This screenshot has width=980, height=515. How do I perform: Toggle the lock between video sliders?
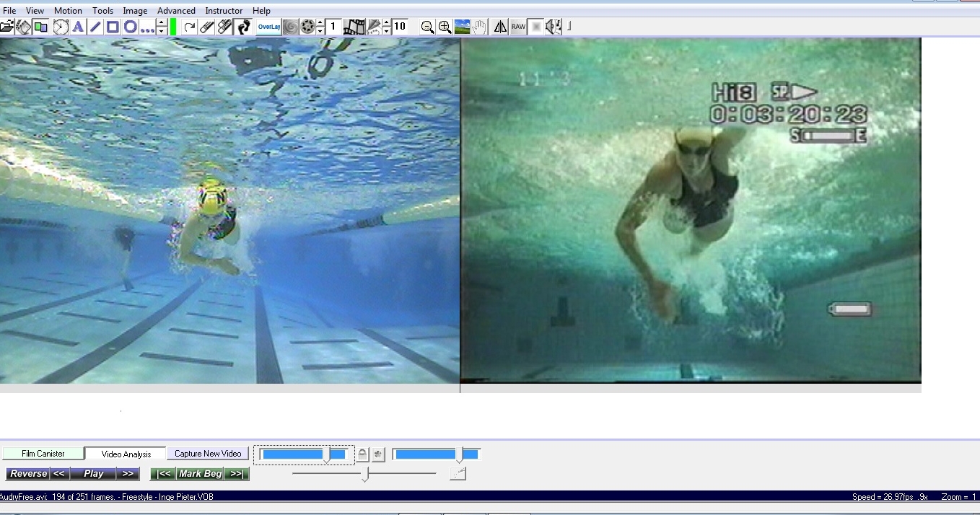pyautogui.click(x=362, y=454)
